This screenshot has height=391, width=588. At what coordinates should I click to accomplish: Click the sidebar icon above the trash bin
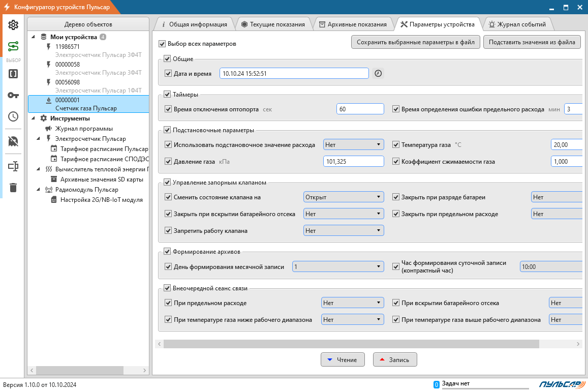[x=13, y=166]
